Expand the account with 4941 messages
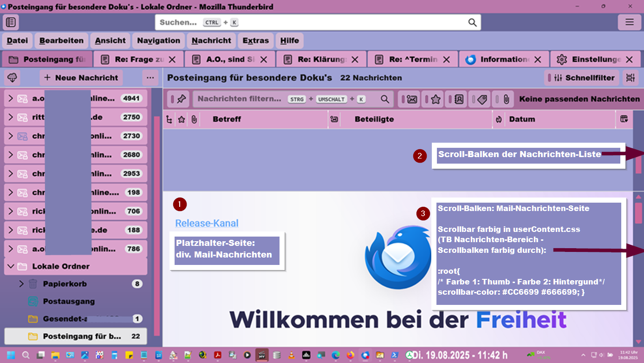This screenshot has height=363, width=644. click(10, 99)
